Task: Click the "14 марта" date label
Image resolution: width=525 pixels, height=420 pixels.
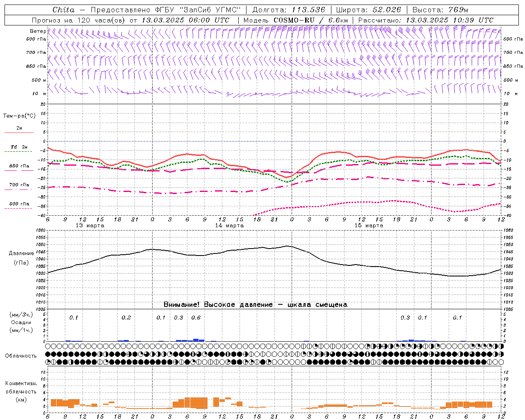Action: point(229,226)
